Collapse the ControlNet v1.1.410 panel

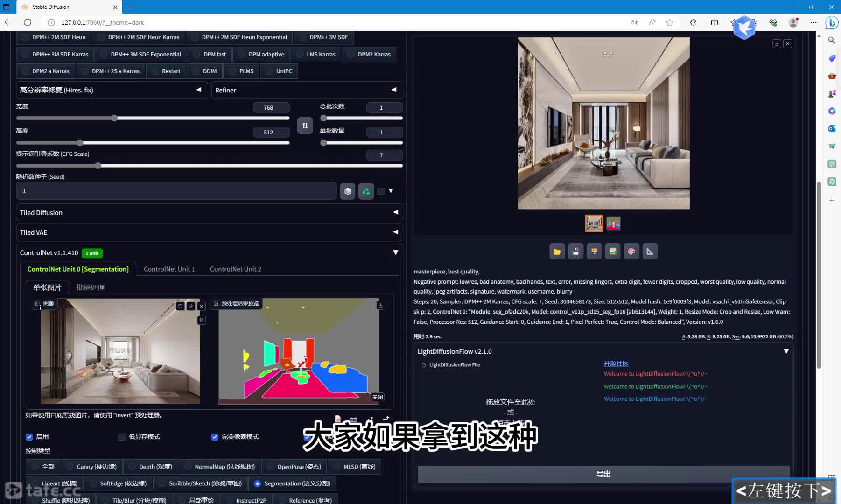coord(395,252)
